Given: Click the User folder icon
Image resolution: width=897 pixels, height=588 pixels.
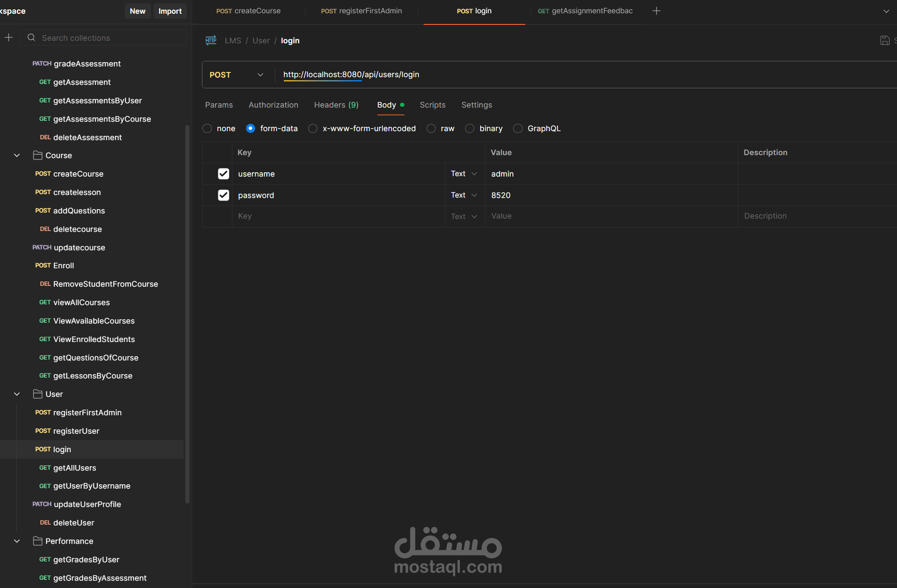Looking at the screenshot, I should 38,394.
